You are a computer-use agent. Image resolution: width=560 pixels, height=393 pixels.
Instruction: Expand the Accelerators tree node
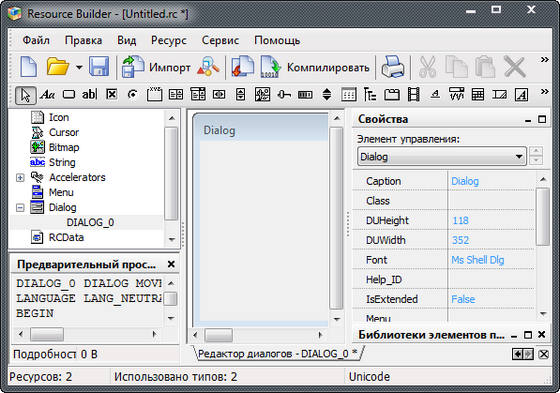point(20,178)
